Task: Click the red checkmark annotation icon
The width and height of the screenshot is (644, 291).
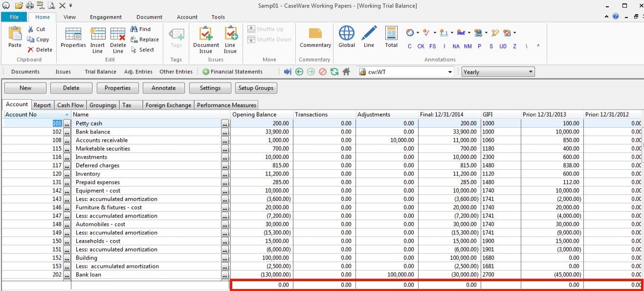Action: 426,33
